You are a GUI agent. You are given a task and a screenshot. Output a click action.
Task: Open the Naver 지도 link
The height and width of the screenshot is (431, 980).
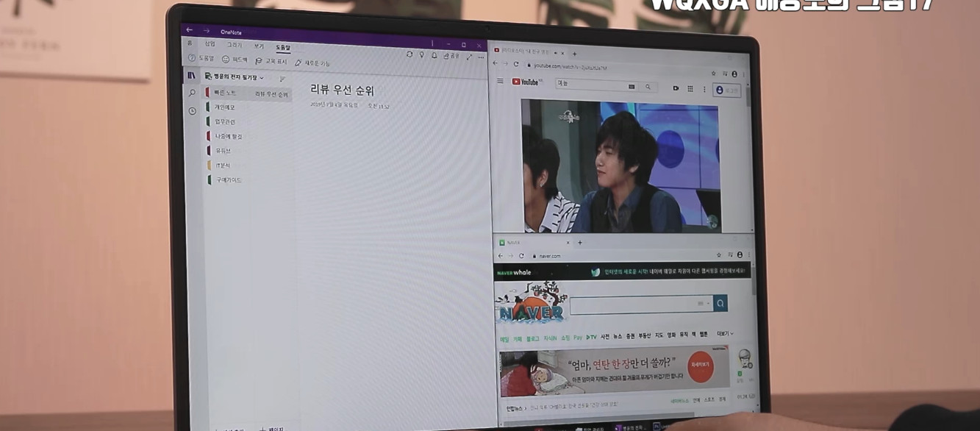click(659, 335)
